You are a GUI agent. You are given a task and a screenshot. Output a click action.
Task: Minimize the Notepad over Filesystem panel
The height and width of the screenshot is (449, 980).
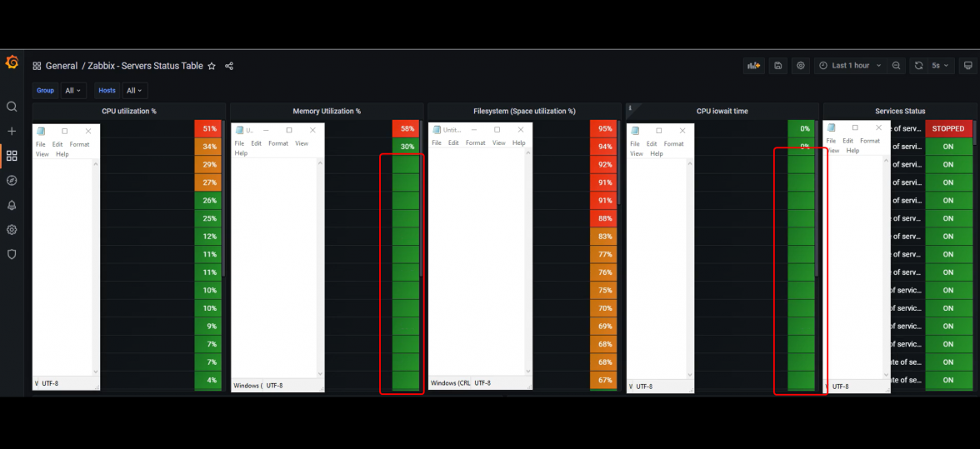473,130
